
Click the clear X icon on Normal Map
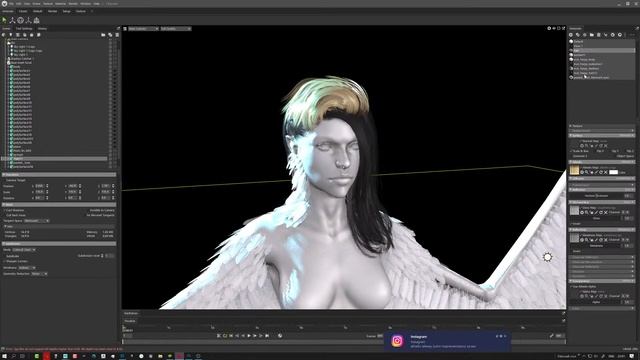606,146
